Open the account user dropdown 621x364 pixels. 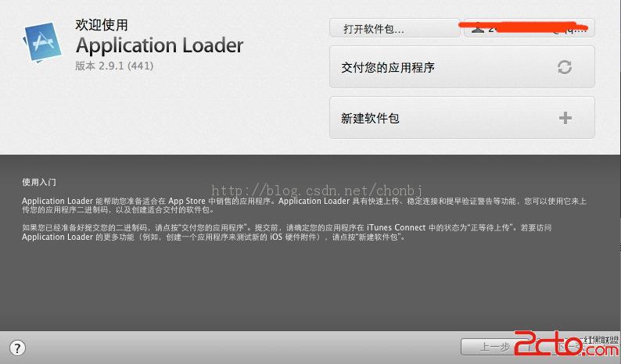click(x=529, y=28)
